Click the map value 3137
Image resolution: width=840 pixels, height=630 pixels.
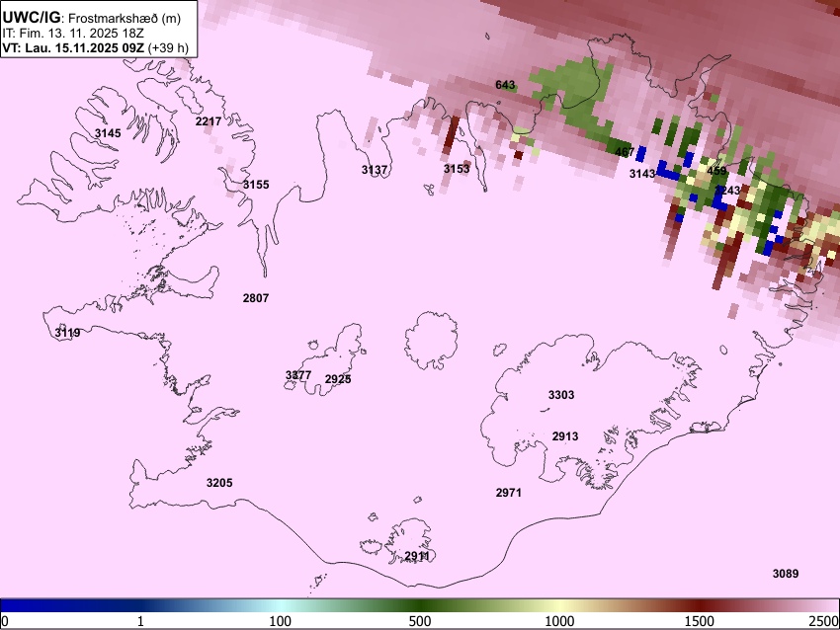[375, 170]
